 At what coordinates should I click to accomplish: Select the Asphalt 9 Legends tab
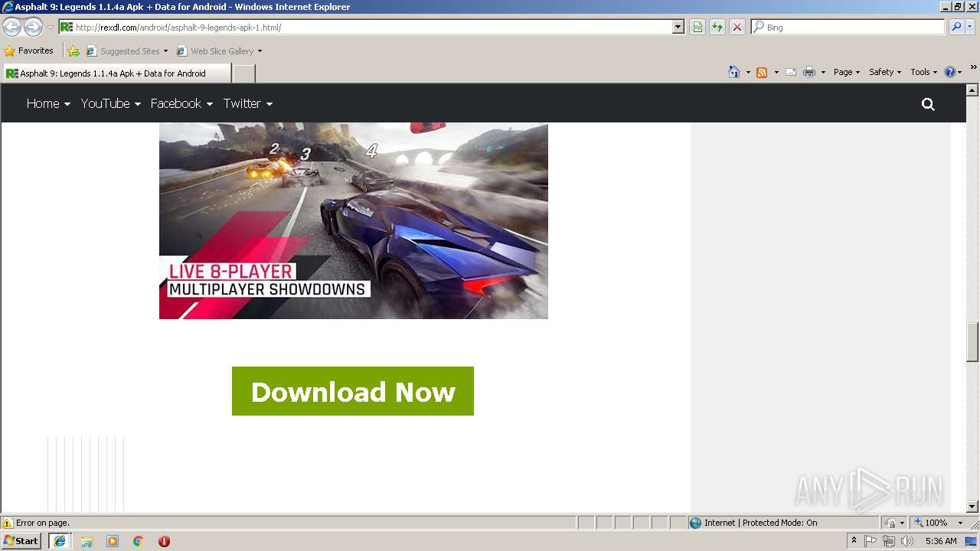coord(116,73)
